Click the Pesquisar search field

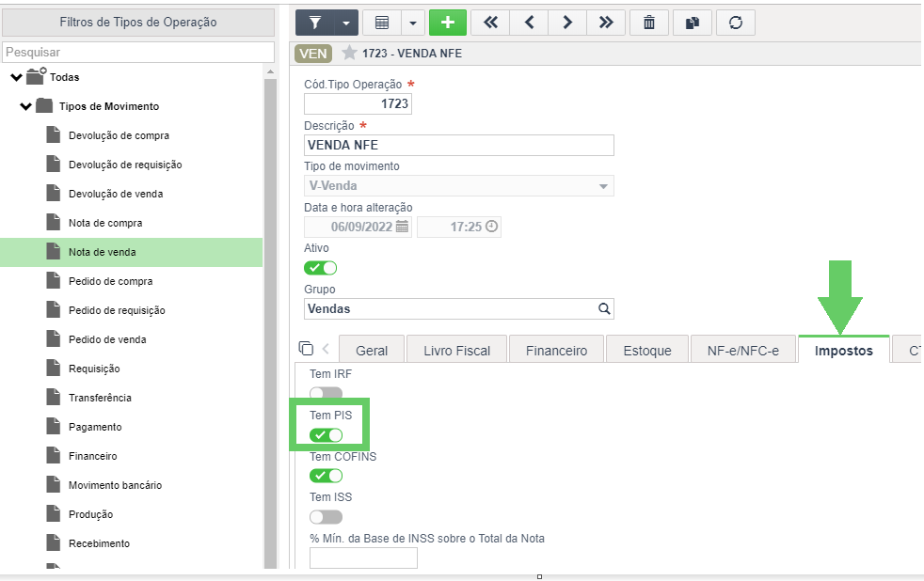pos(138,53)
